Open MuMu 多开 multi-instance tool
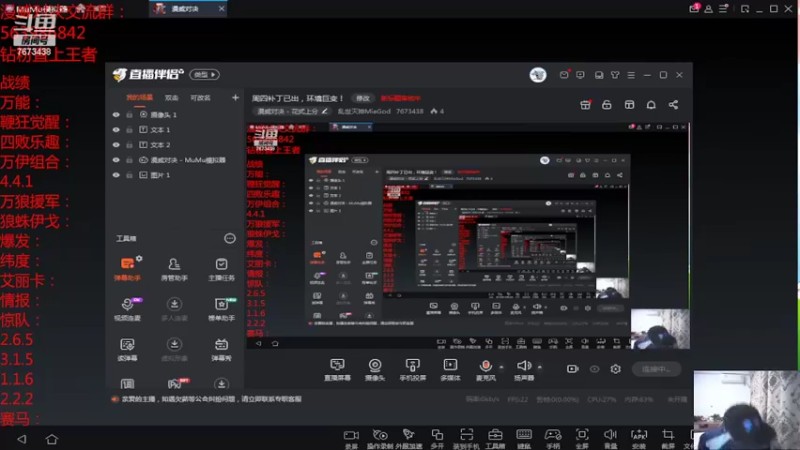The image size is (800, 450). [x=437, y=438]
